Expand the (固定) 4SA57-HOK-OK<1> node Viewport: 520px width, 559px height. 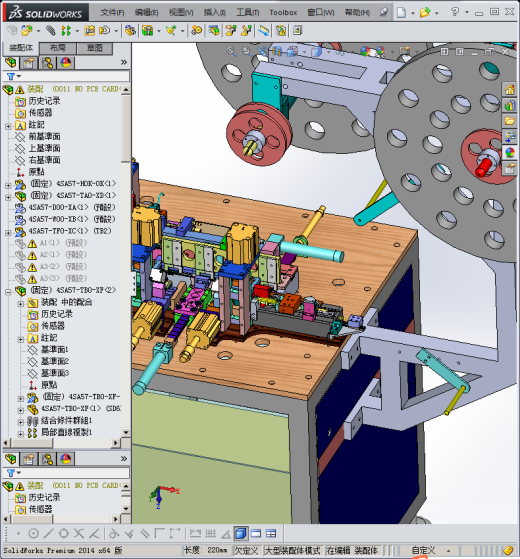[8, 185]
